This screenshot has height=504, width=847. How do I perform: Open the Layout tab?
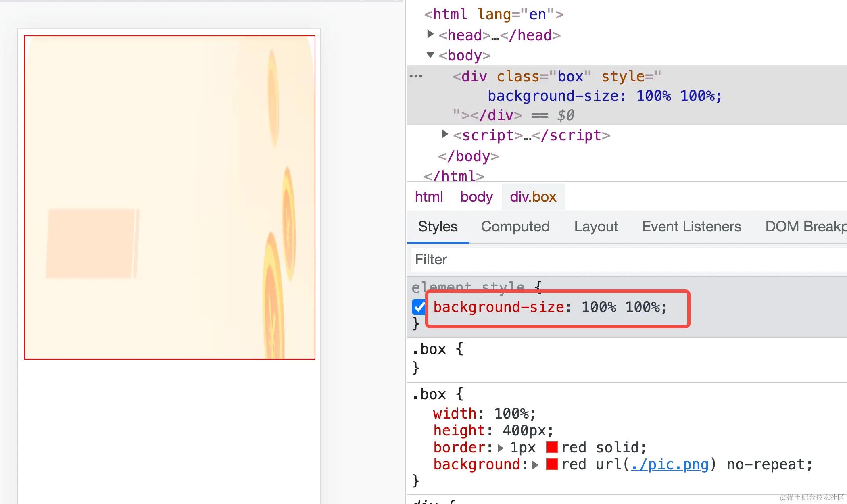point(596,227)
